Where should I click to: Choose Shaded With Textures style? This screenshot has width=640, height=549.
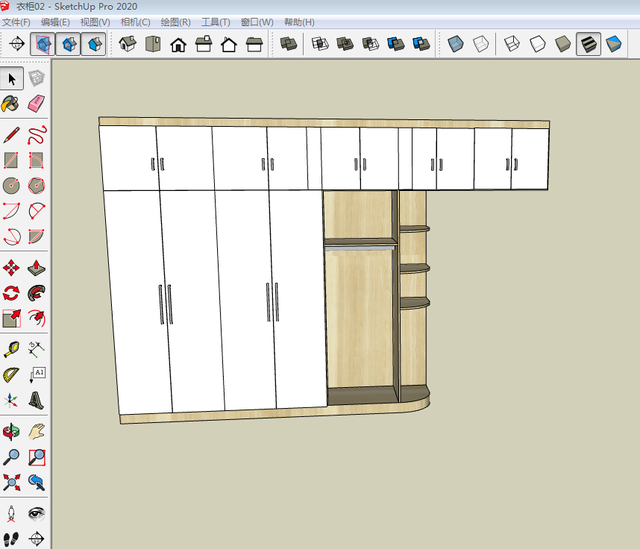[588, 44]
